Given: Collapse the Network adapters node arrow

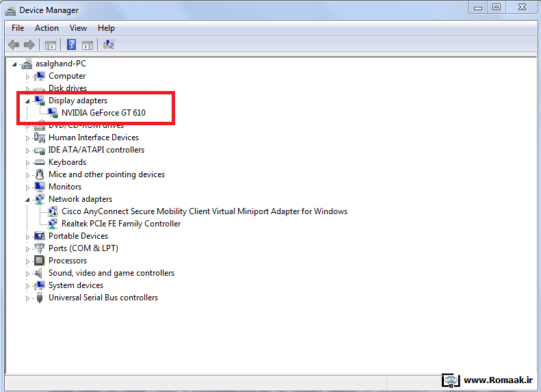Looking at the screenshot, I should (27, 200).
